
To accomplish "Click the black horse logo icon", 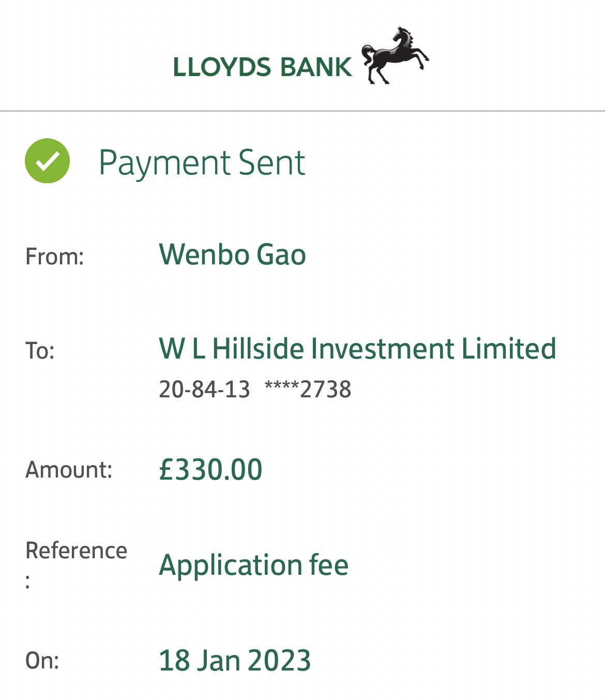I will tap(395, 55).
